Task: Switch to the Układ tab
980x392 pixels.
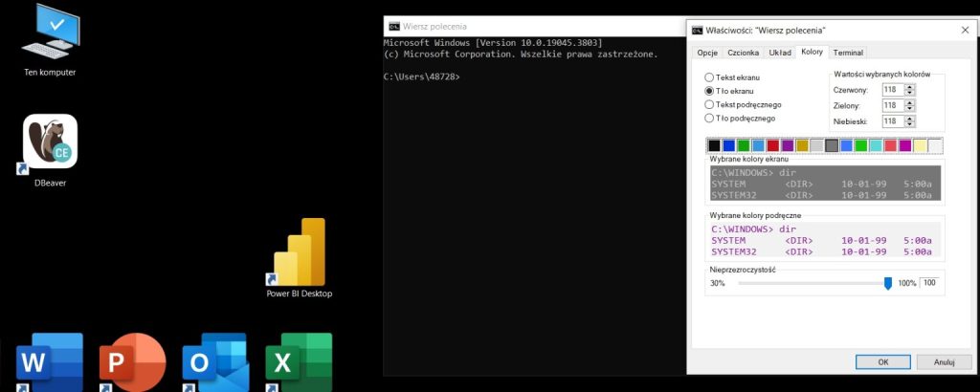Action: [780, 53]
